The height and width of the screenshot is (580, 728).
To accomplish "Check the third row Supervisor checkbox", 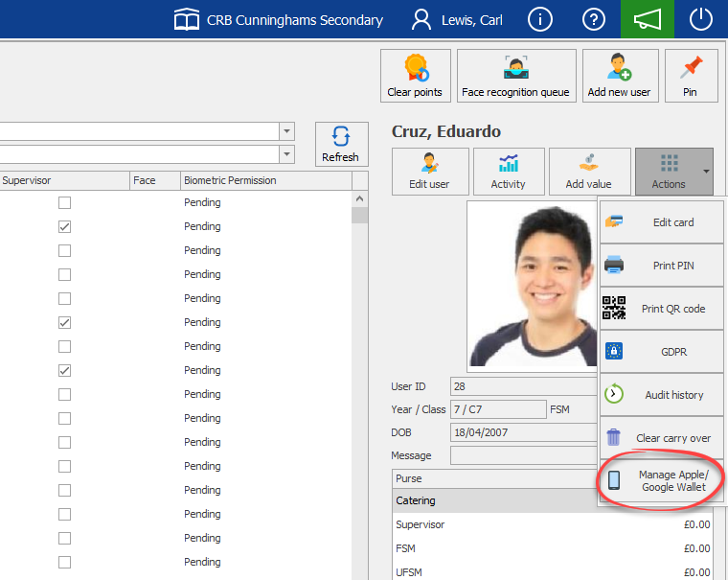I will tap(64, 251).
